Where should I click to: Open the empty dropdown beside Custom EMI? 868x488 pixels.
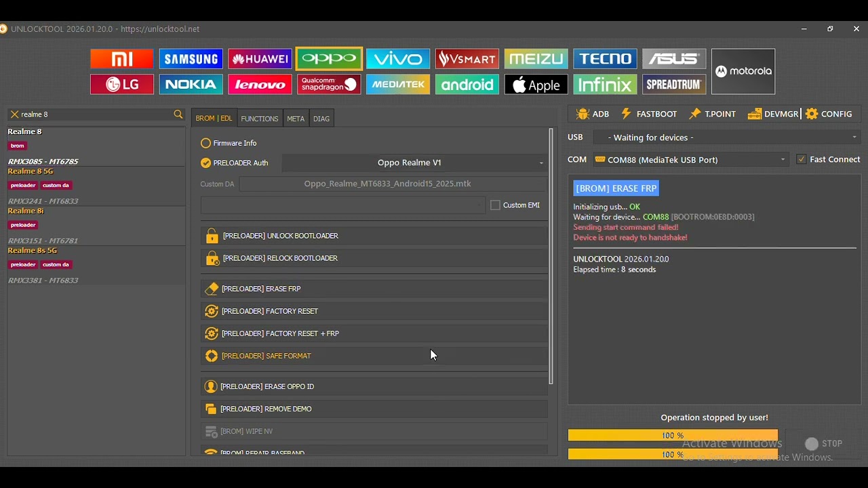[x=343, y=205]
